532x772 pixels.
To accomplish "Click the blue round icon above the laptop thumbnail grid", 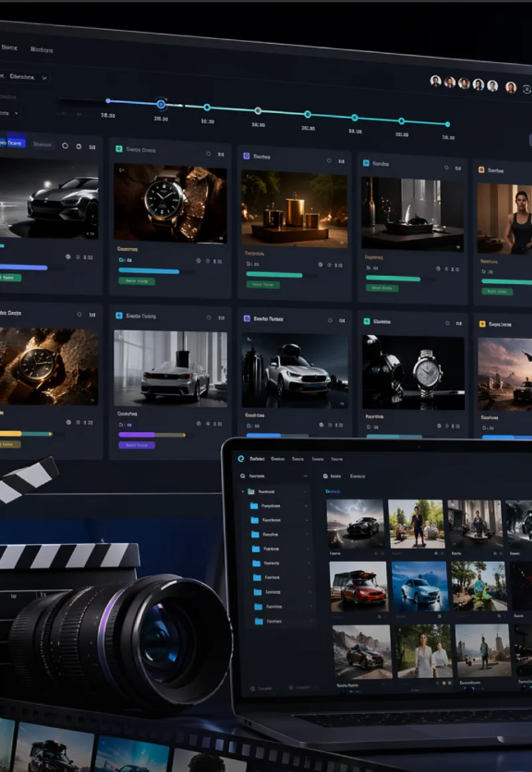I will click(x=325, y=476).
